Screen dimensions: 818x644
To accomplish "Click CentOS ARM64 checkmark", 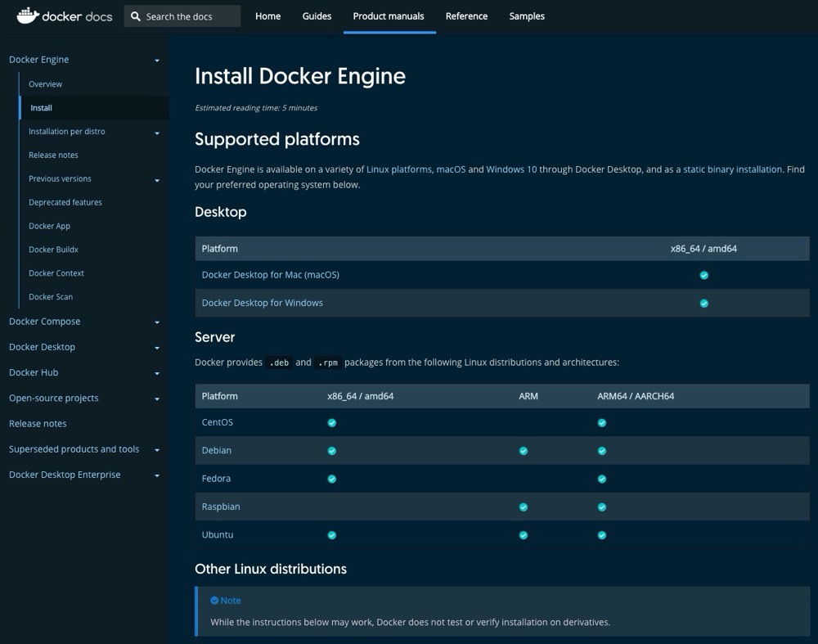I will tap(602, 423).
